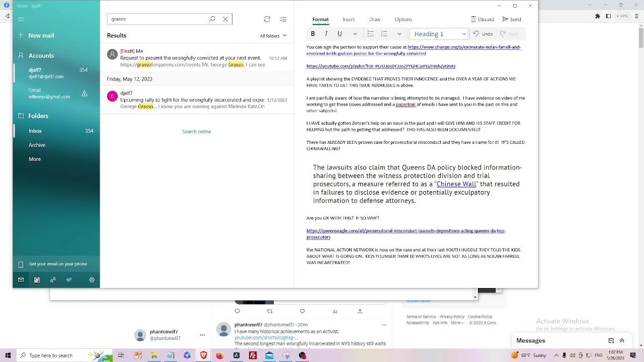Open the 'Chinese Wall' link in the quote

click(456, 184)
